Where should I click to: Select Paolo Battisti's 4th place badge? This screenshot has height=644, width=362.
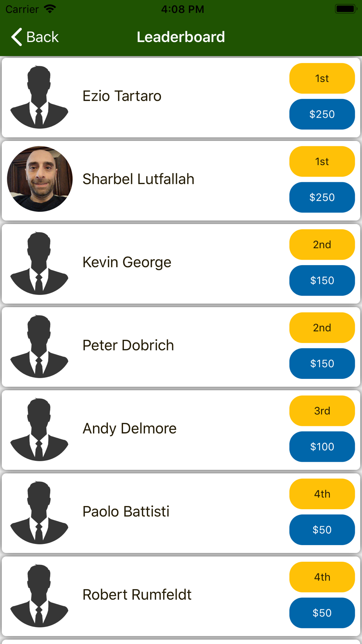click(322, 494)
